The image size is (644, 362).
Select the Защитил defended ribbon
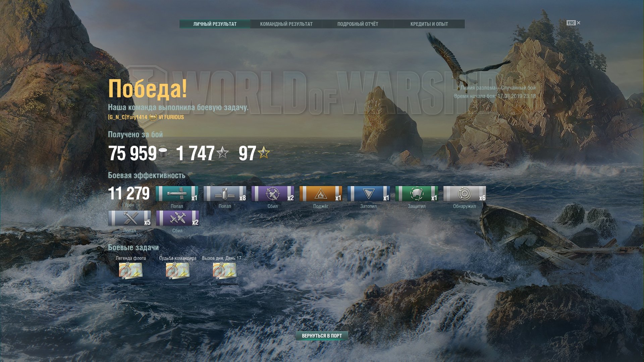click(417, 194)
